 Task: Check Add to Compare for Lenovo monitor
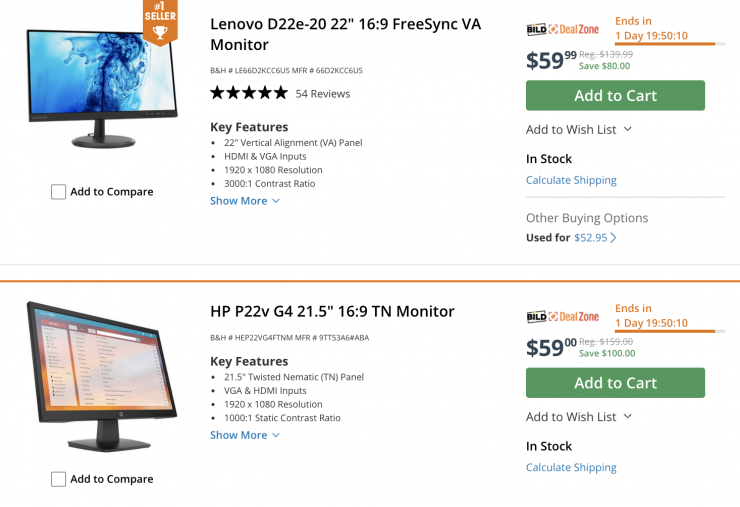[x=59, y=192]
